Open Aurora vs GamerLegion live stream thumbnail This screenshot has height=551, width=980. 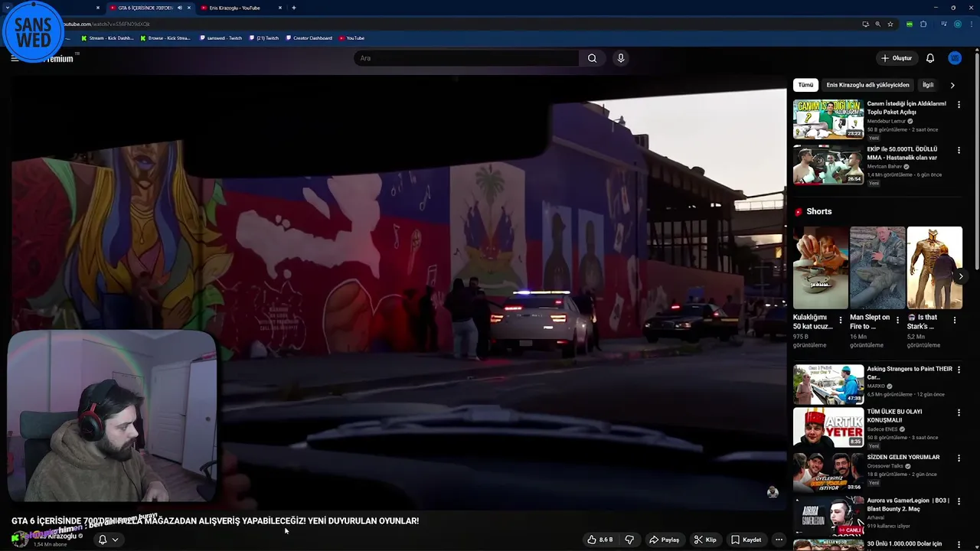tap(828, 516)
